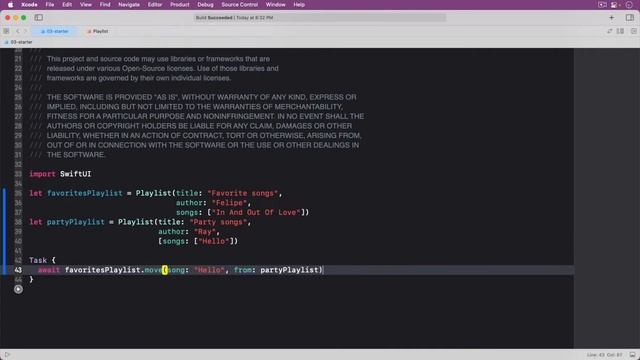Click the "In And Out Of Love" string

[256, 212]
